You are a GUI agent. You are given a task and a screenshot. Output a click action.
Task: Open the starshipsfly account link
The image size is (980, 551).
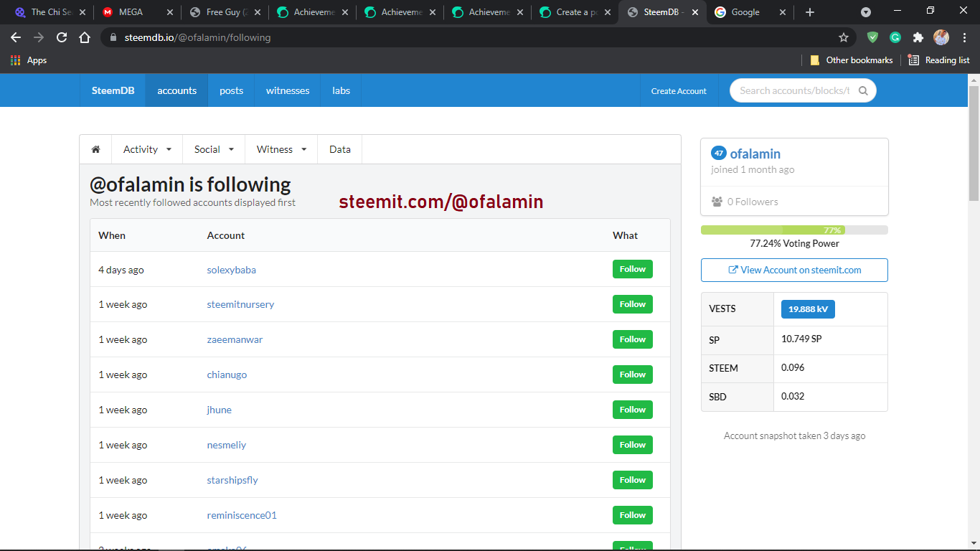232,480
